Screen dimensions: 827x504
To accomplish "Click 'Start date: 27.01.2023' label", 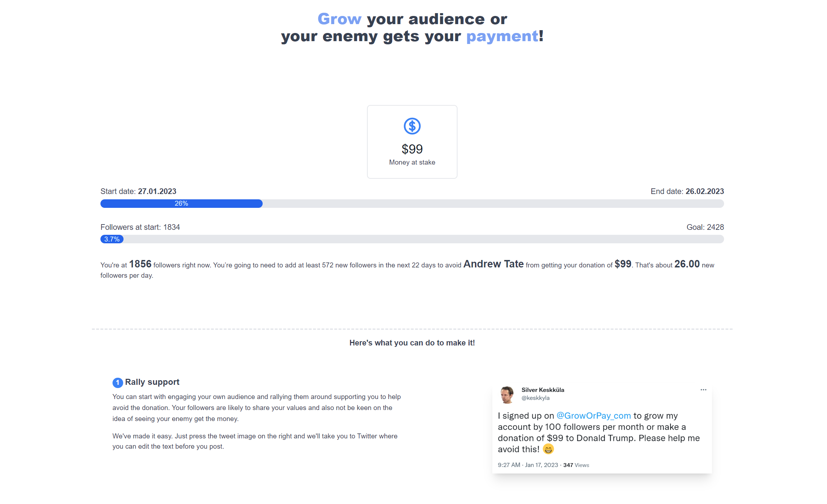I will coord(138,192).
